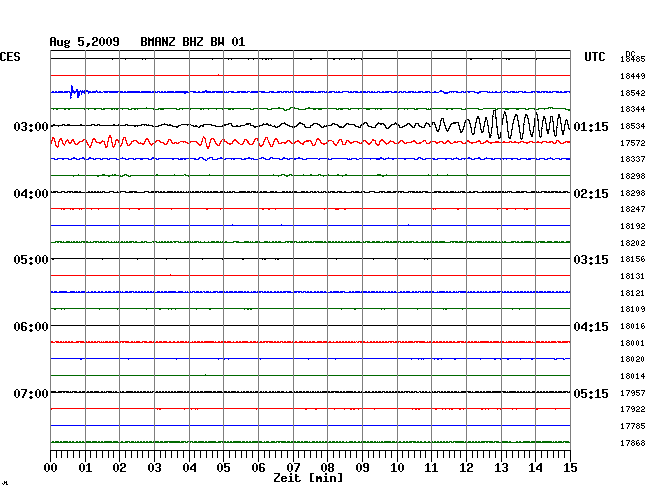Click the UTC column header

point(594,57)
